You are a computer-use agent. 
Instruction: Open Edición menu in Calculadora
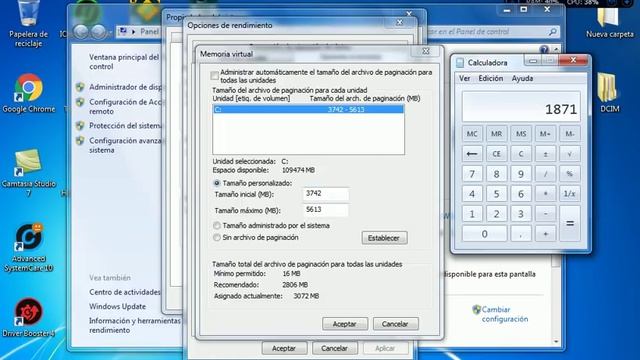coord(491,78)
